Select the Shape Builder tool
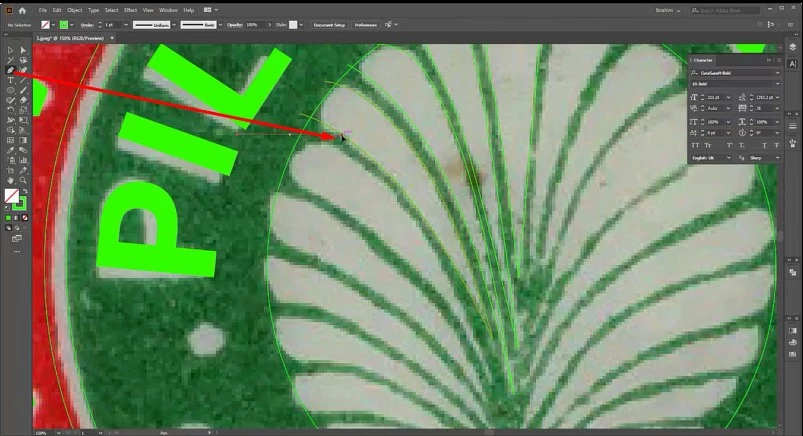Image resolution: width=803 pixels, height=436 pixels. tap(10, 130)
